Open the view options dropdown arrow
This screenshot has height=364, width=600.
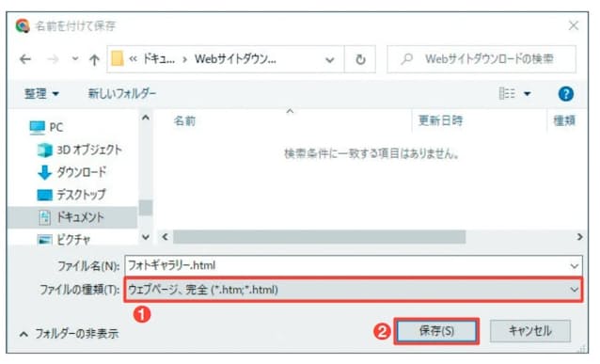527,93
